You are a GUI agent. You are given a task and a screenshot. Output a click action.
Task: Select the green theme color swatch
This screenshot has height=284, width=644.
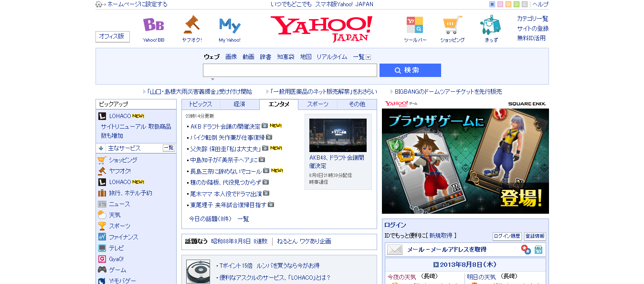pyautogui.click(x=517, y=4)
